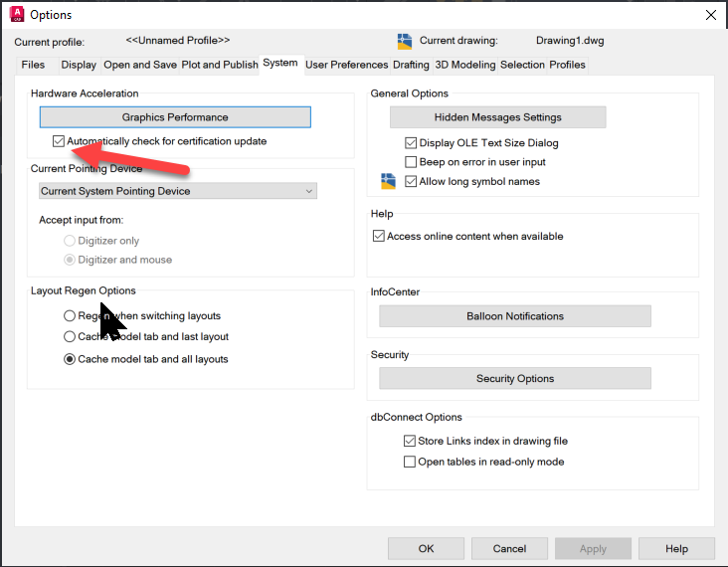Click the General Options group label

[x=410, y=94]
